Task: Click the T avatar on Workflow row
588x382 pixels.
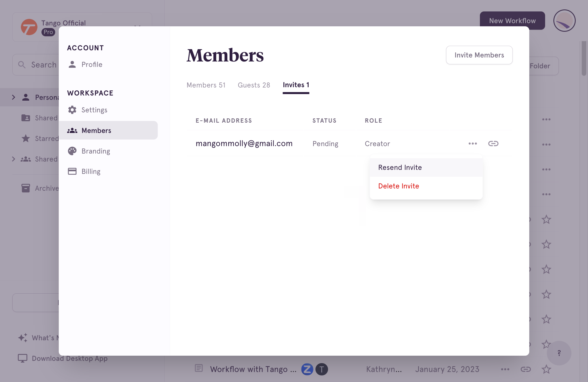Action: pyautogui.click(x=322, y=369)
